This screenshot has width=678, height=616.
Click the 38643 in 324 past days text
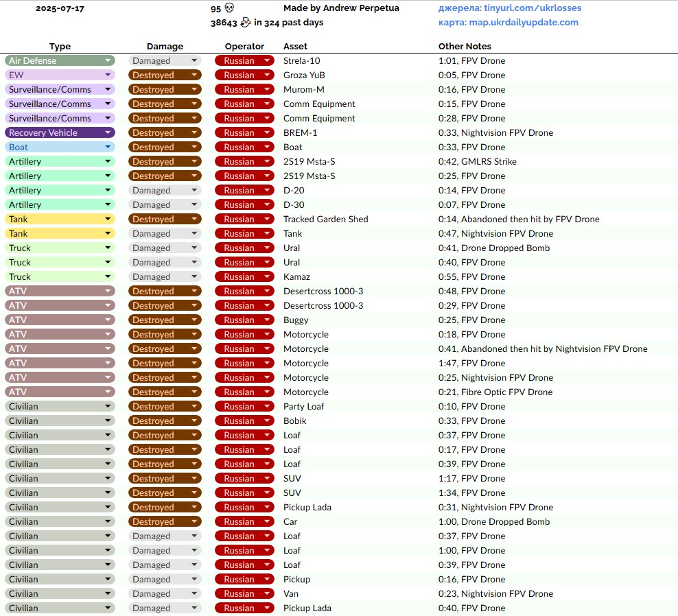(267, 22)
